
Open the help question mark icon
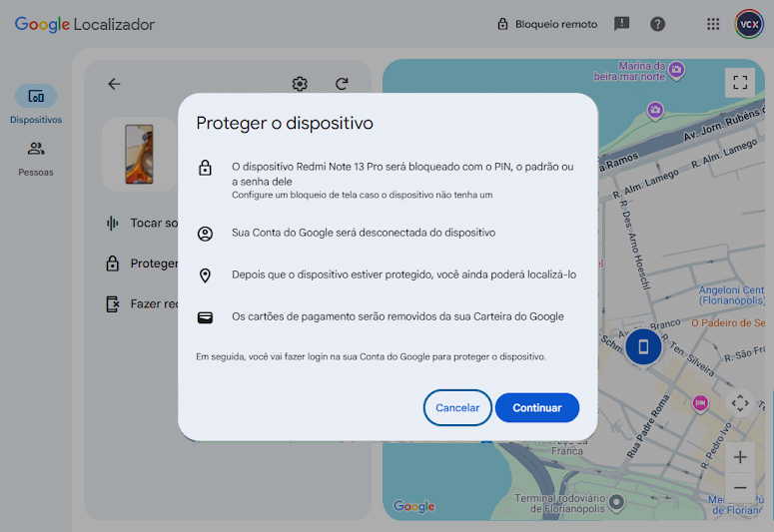(657, 24)
